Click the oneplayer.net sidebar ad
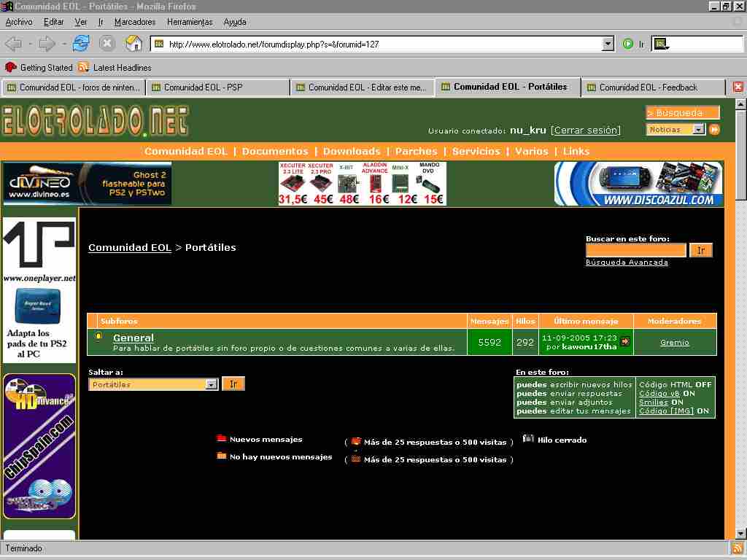Image resolution: width=747 pixels, height=560 pixels. coord(39,290)
